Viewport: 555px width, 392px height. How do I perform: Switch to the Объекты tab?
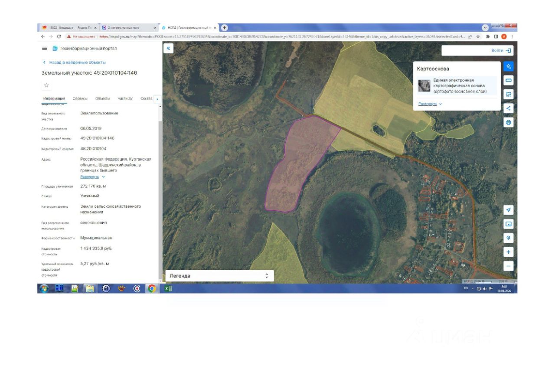tap(103, 98)
